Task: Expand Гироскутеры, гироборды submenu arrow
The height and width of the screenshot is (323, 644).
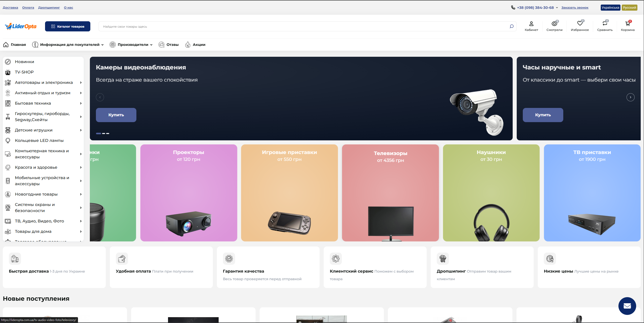Action: (x=81, y=117)
